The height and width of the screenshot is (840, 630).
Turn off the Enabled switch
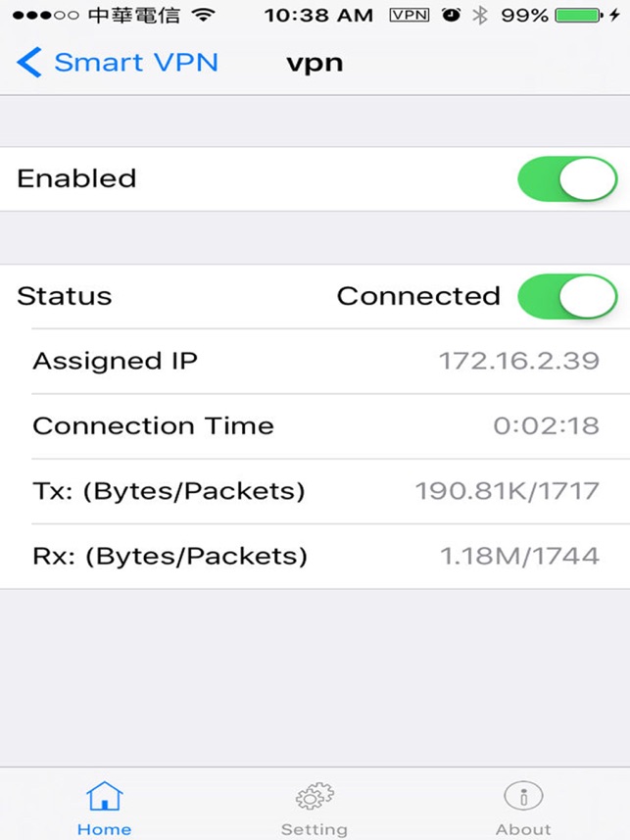(x=567, y=179)
